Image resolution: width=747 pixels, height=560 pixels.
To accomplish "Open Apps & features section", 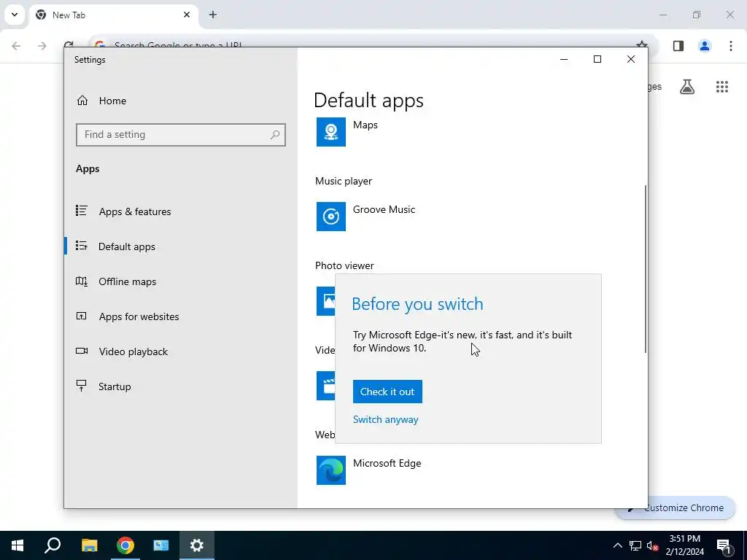I will 123,211.
